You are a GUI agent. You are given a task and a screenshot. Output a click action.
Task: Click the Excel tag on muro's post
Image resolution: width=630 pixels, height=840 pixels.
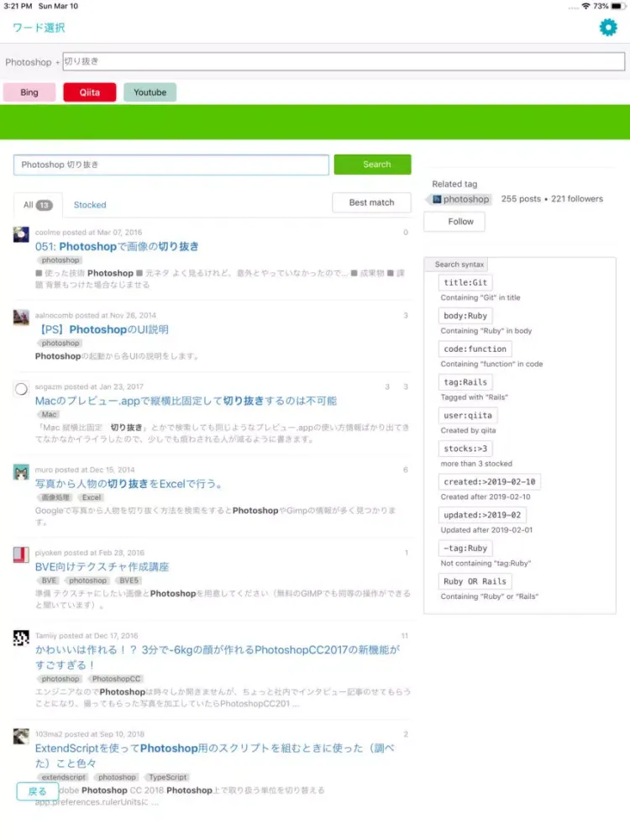coord(91,497)
